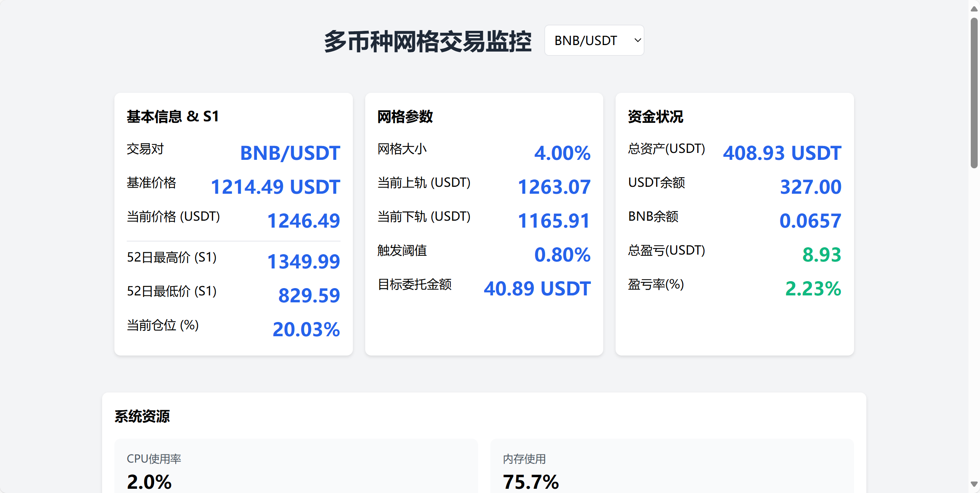Click the vertical scrollbar thumb
This screenshot has width=980, height=493.
(974, 93)
